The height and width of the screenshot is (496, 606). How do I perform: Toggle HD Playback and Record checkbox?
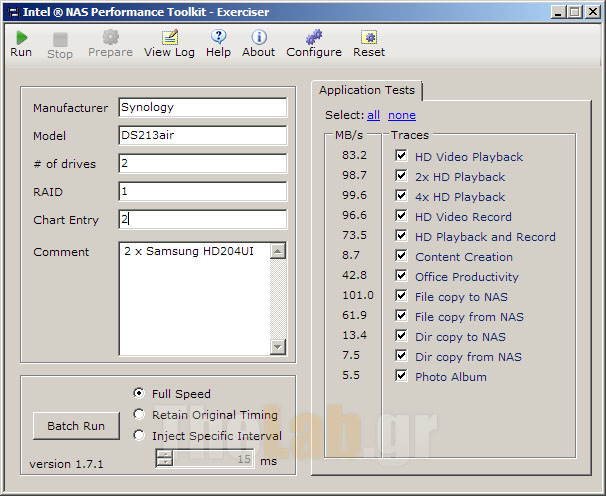401,236
